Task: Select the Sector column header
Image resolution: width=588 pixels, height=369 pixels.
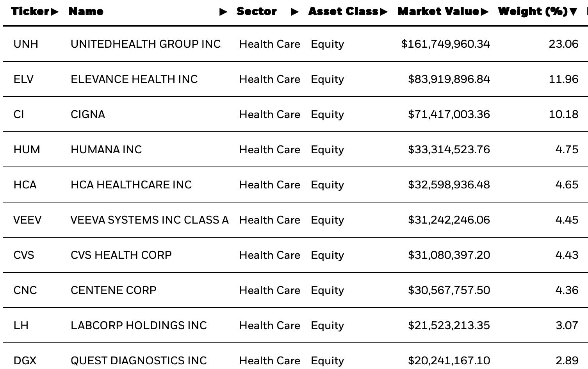Action: coord(257,11)
